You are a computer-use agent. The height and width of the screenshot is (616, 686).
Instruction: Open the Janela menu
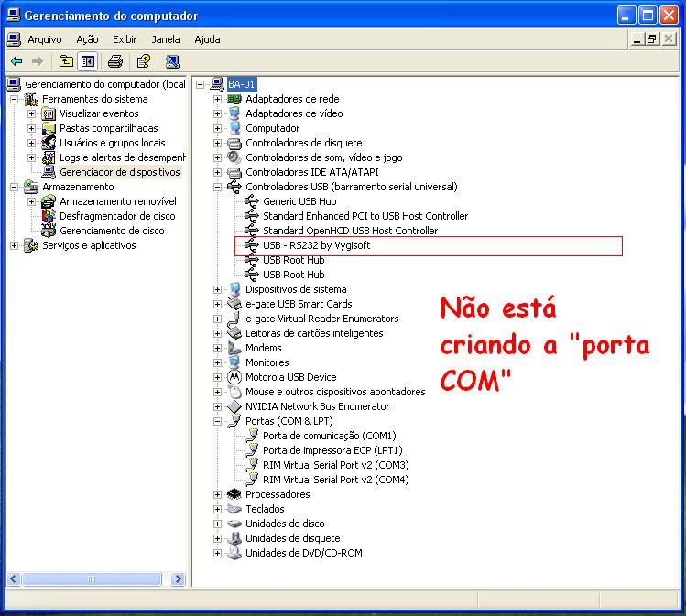point(166,39)
